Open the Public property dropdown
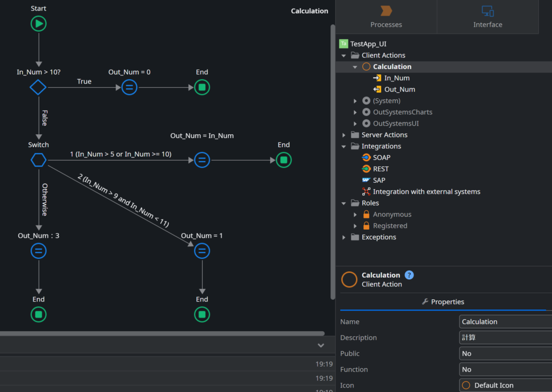This screenshot has width=552, height=392. pyautogui.click(x=505, y=354)
